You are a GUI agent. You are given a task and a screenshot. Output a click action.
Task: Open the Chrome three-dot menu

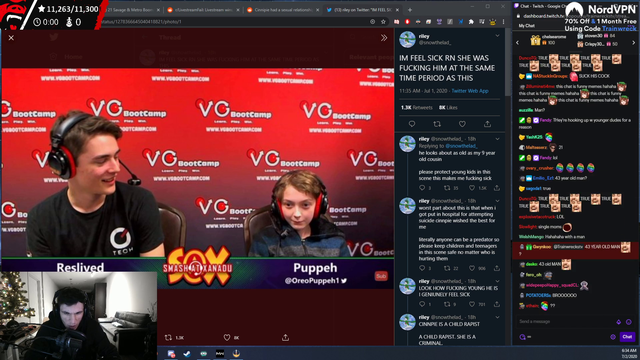[503, 22]
